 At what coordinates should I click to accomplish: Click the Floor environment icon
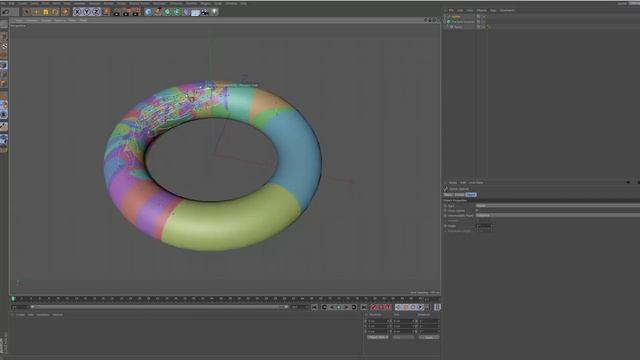(x=195, y=13)
